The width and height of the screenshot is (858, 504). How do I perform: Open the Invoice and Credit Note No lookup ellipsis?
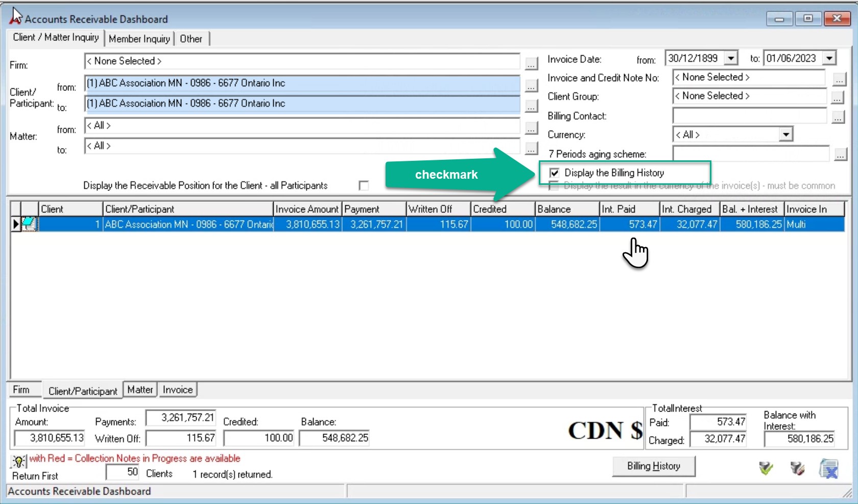(839, 79)
